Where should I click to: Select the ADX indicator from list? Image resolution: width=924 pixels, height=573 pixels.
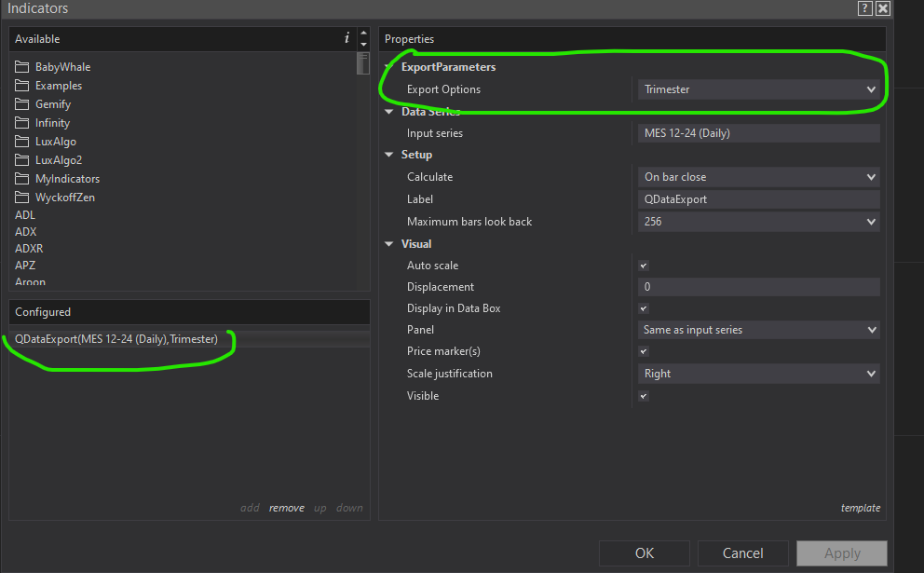[x=25, y=232]
